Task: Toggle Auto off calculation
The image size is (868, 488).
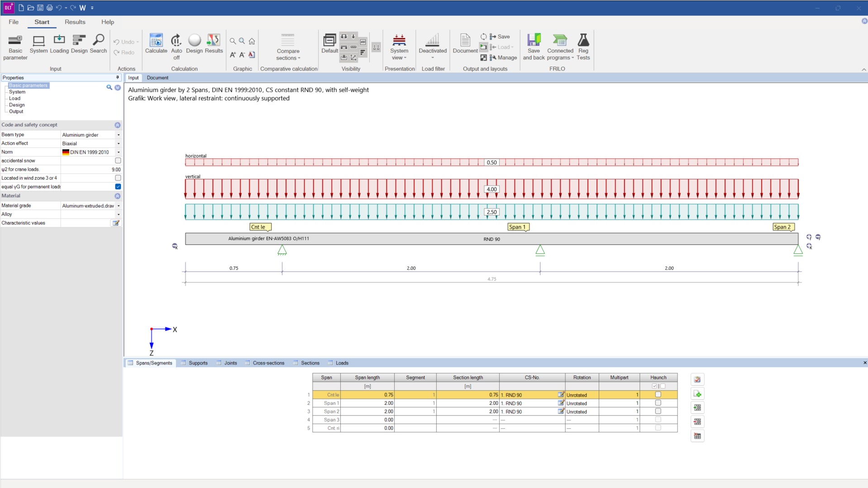Action: (x=176, y=47)
